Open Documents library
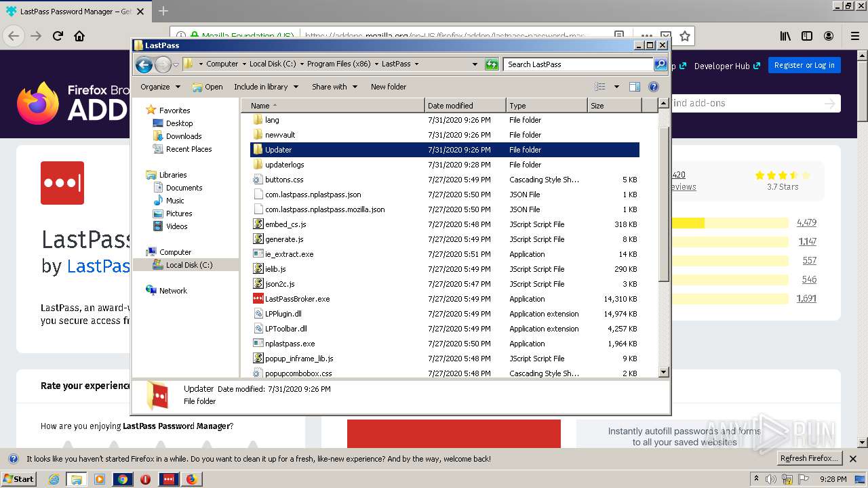This screenshot has height=488, width=868. [184, 188]
